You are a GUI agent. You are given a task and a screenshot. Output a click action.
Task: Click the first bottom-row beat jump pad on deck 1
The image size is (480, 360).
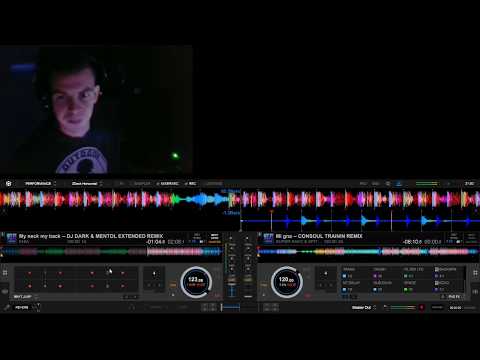[30, 286]
